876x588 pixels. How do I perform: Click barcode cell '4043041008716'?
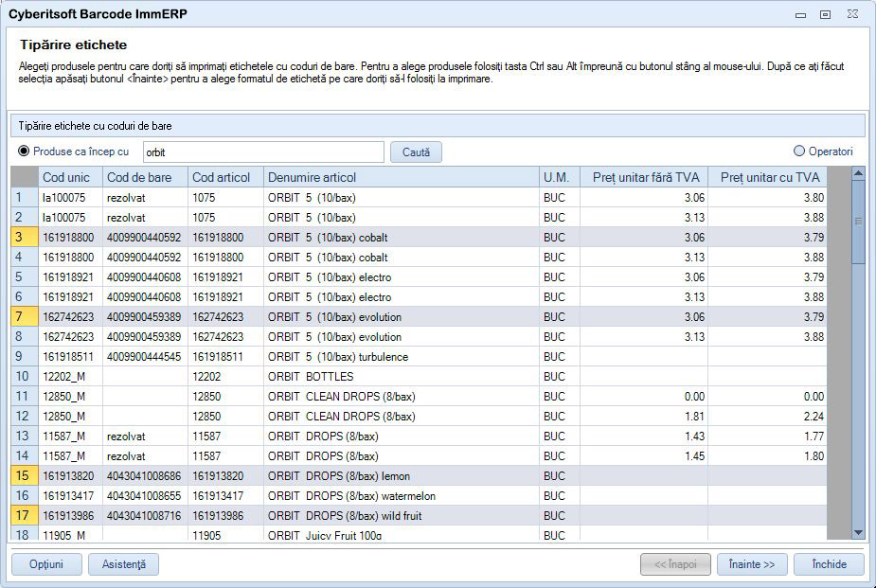pos(145,515)
